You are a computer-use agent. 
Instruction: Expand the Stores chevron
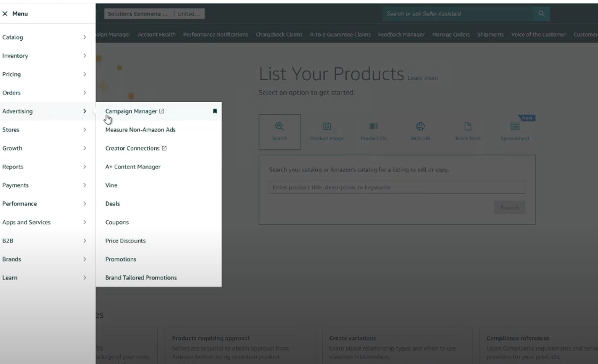[85, 130]
